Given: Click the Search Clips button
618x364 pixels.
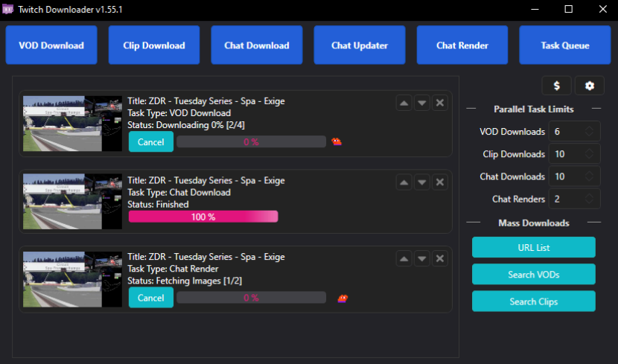Looking at the screenshot, I should tap(534, 301).
